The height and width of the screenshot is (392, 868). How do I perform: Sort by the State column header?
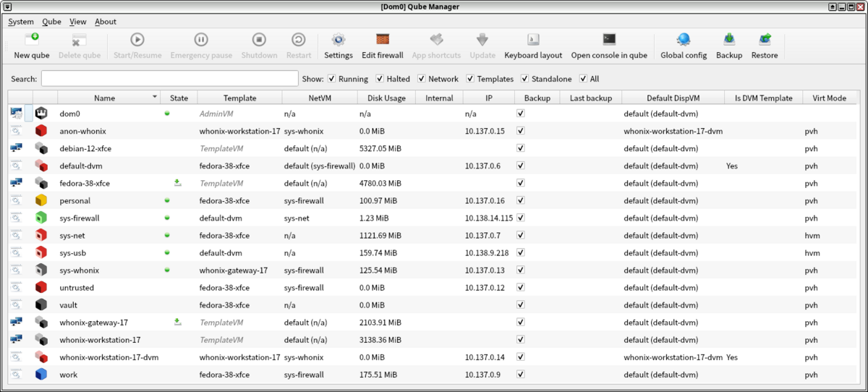click(179, 98)
